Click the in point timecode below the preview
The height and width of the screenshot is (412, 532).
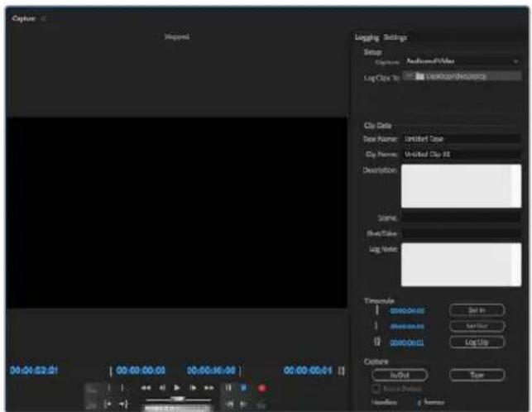pyautogui.click(x=141, y=371)
